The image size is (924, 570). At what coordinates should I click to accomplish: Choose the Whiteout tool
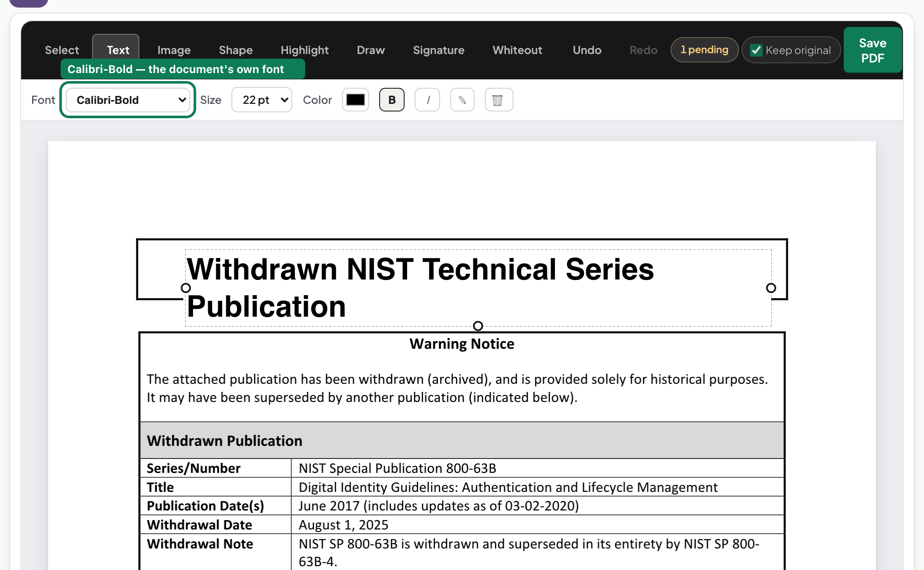click(517, 50)
